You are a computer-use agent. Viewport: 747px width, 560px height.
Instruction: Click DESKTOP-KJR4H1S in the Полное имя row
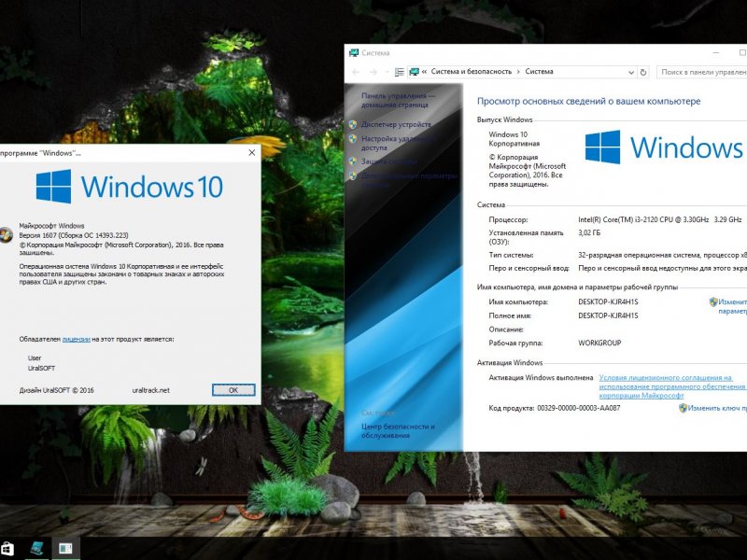tap(608, 315)
